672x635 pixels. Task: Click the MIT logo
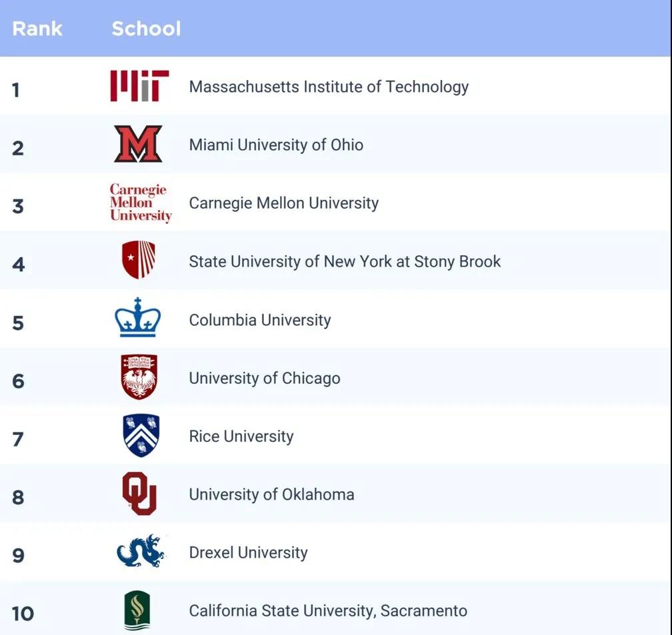click(139, 86)
